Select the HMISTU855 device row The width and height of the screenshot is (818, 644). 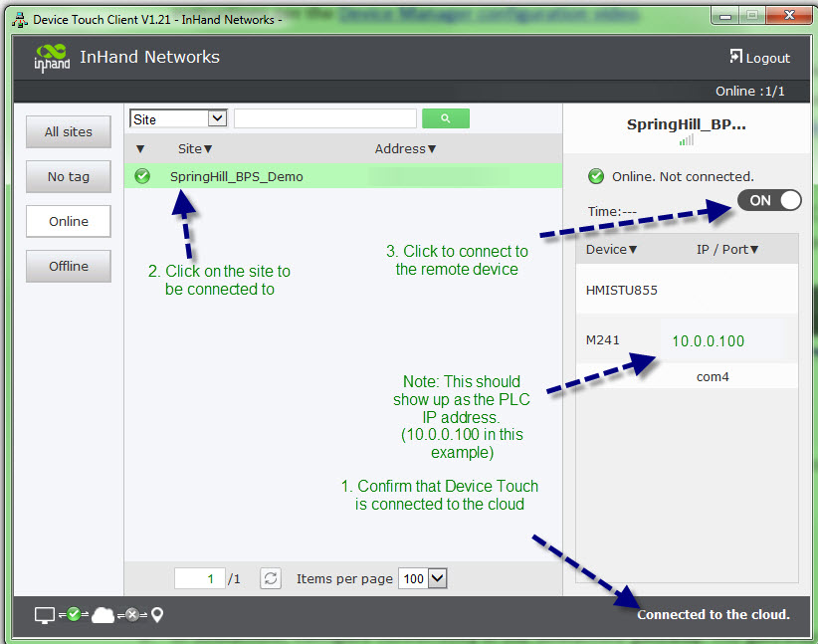pos(687,290)
